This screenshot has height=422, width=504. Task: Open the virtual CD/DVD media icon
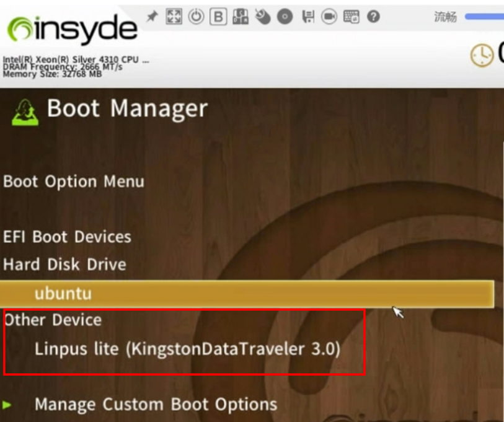coord(285,16)
